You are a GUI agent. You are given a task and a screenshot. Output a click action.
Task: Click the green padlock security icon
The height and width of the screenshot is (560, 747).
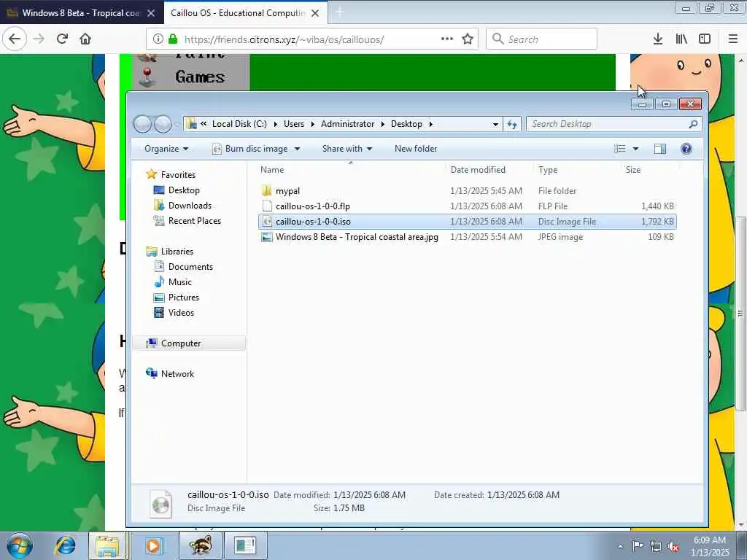point(173,39)
